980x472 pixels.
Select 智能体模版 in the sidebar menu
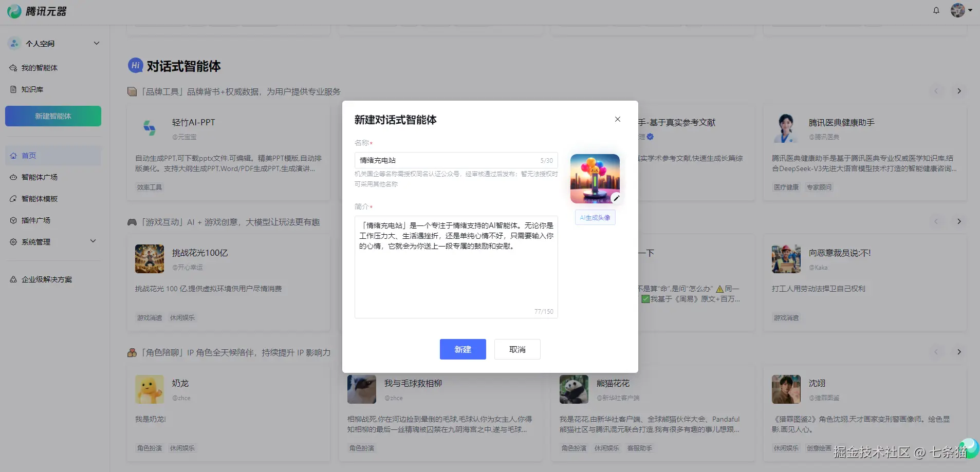39,198
